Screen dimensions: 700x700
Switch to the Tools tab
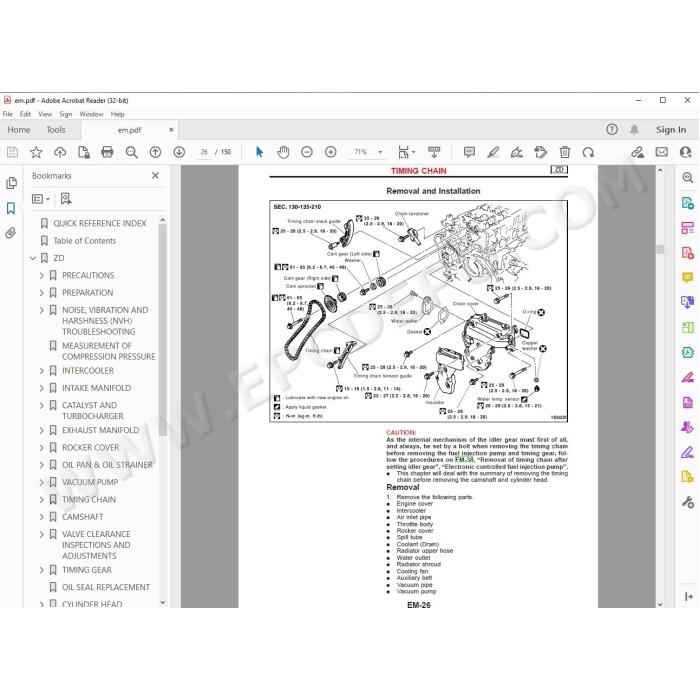click(x=56, y=130)
